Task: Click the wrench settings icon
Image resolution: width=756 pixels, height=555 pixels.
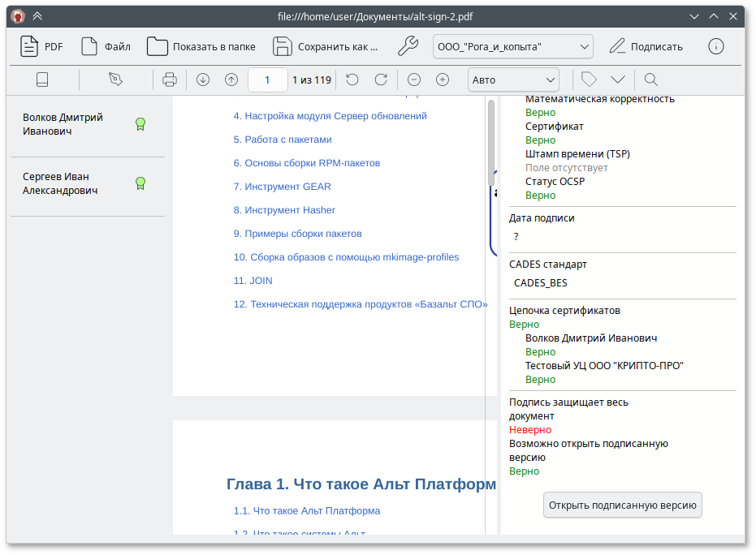Action: pos(408,46)
